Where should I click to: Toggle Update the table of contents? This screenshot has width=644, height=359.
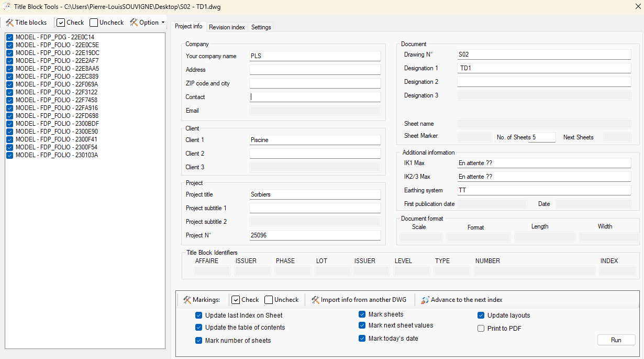(198, 328)
